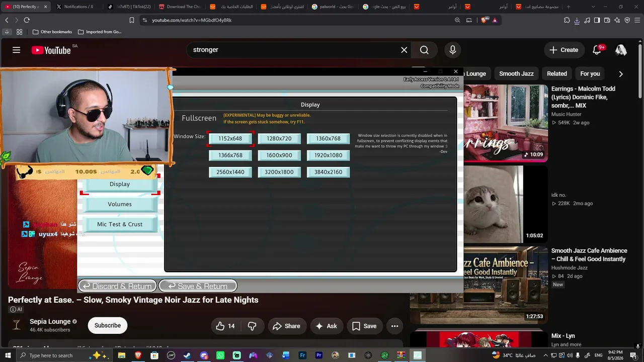Image resolution: width=644 pixels, height=362 pixels.
Task: Start voice search with the microphone icon
Action: point(453,50)
